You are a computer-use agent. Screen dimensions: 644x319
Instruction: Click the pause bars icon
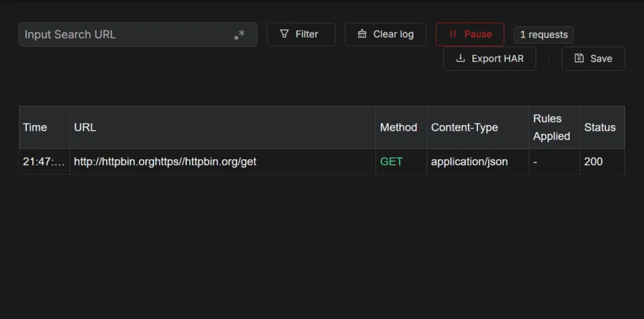(453, 34)
